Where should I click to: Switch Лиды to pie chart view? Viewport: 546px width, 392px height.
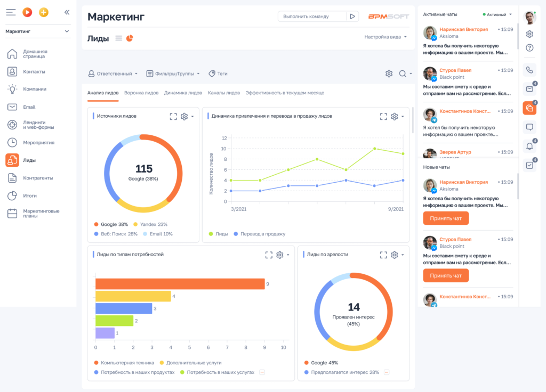(x=130, y=38)
